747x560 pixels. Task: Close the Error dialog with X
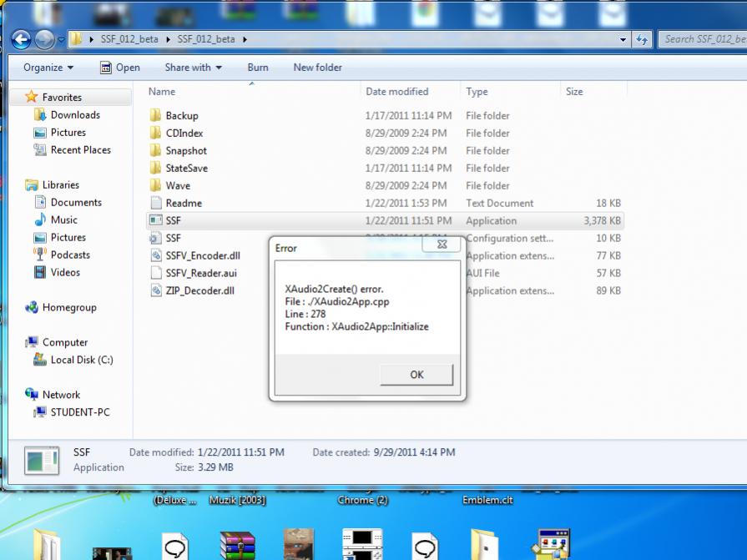442,245
